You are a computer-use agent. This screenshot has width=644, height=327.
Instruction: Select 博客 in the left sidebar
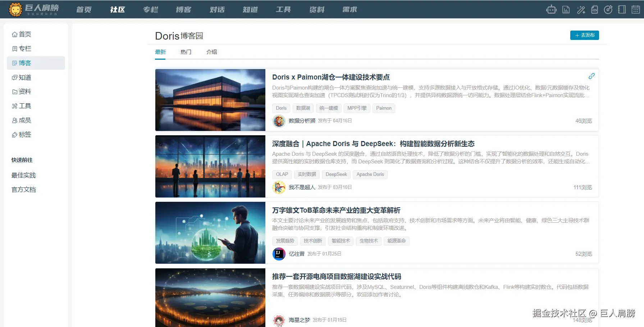36,63
